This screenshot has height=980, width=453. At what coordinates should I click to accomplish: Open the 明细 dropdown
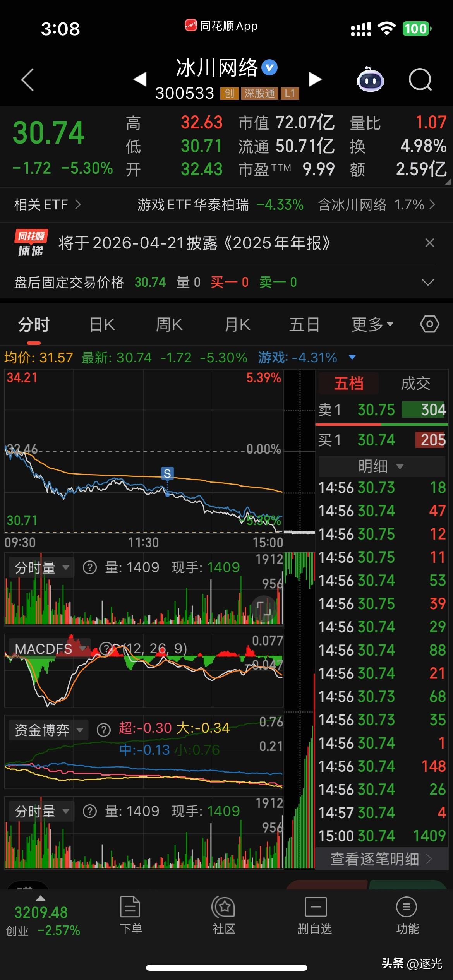[x=381, y=466]
